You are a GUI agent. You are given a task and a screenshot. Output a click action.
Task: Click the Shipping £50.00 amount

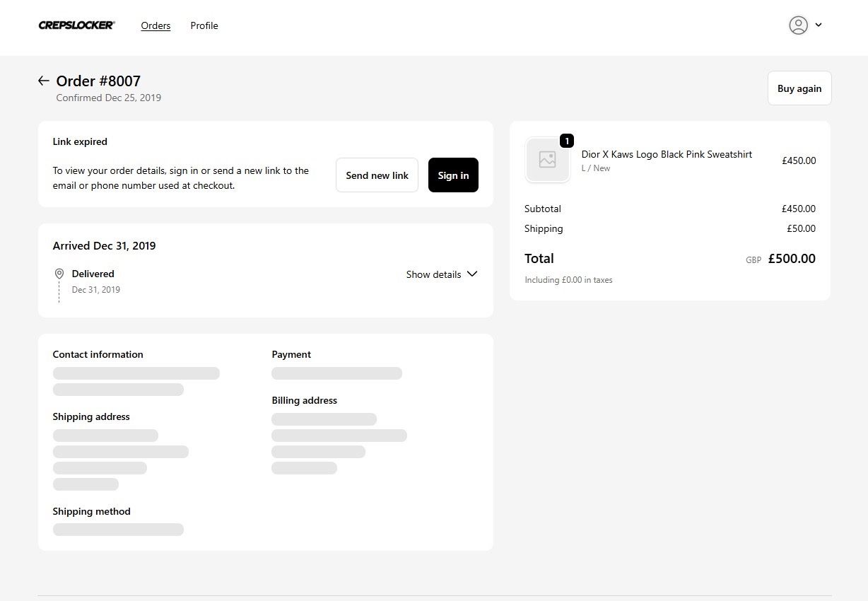pyautogui.click(x=801, y=228)
